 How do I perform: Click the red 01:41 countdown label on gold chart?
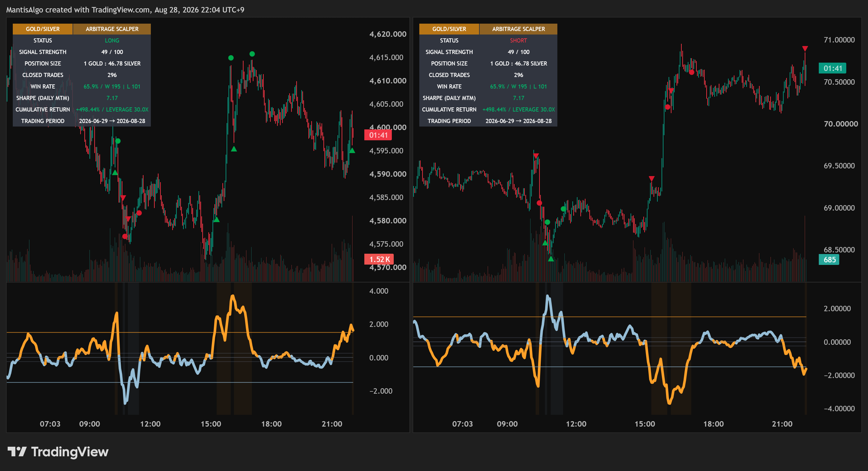pyautogui.click(x=378, y=135)
